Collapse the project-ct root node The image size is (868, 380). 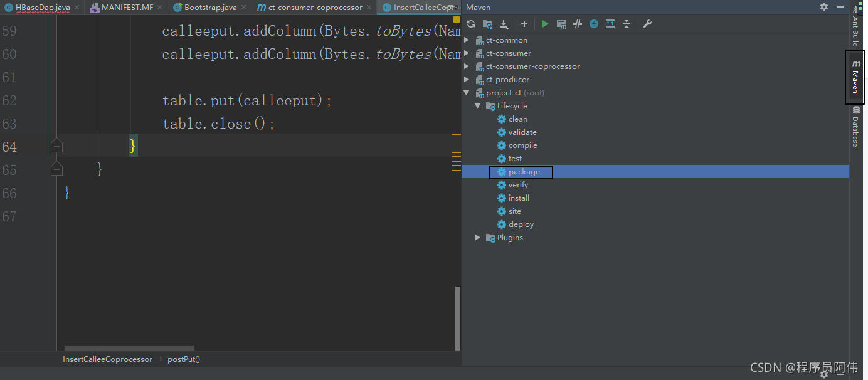466,93
